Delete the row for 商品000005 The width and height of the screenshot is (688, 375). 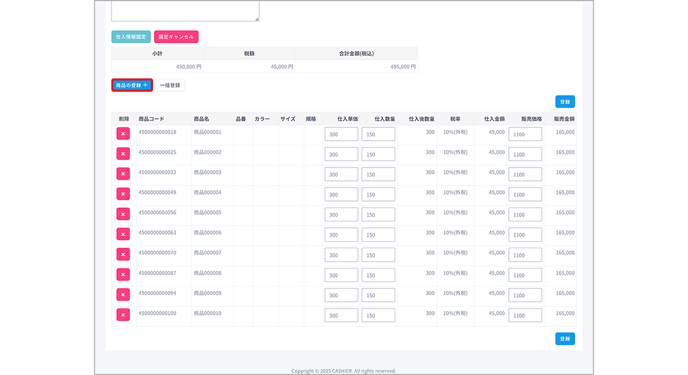click(123, 214)
